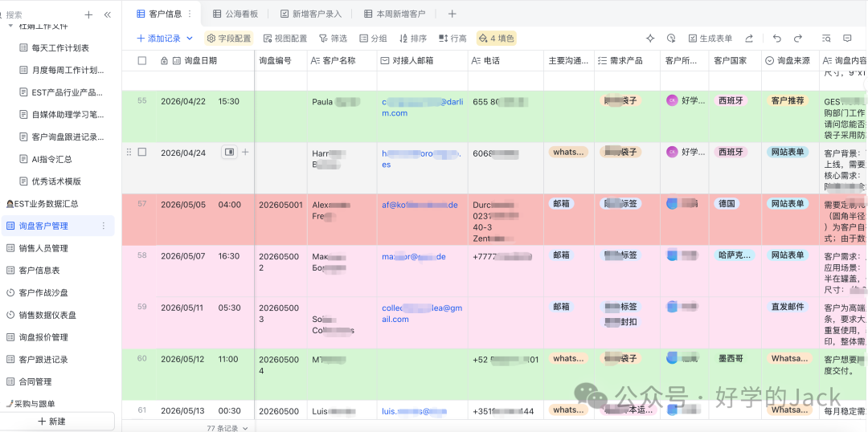Click the 客户推荐 source tag
The width and height of the screenshot is (868, 432).
point(788,100)
